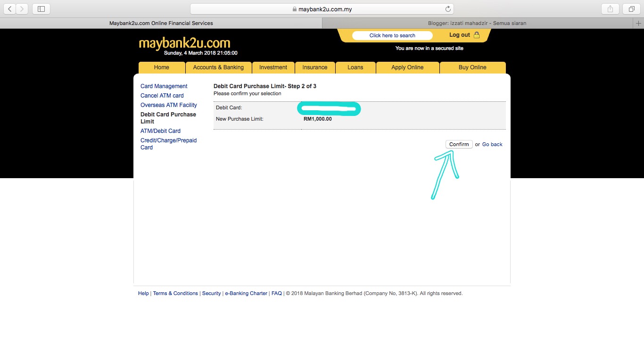The height and width of the screenshot is (362, 644).
Task: Click the lock icon before maybank2u.com.my
Action: pos(295,8)
